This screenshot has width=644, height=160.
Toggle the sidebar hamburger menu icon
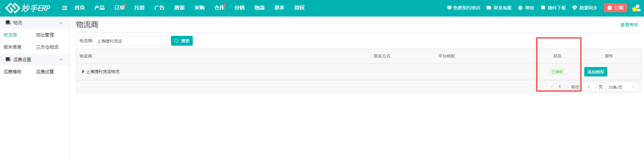click(x=64, y=8)
